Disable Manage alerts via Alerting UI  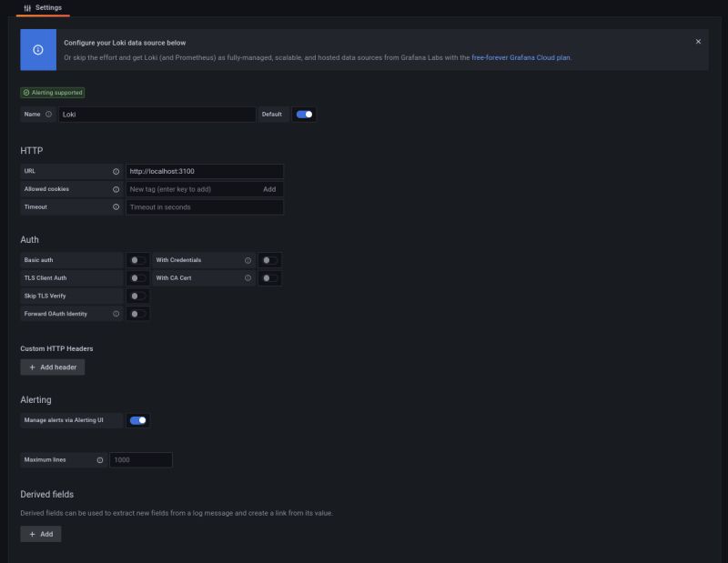pos(138,420)
